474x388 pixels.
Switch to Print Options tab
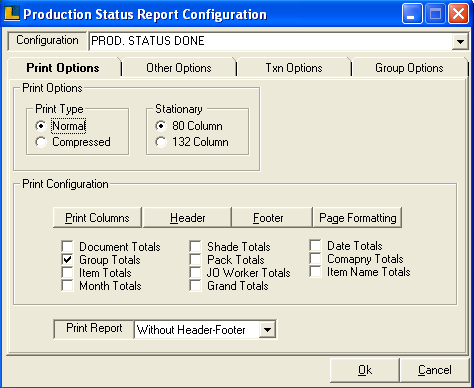pyautogui.click(x=63, y=68)
